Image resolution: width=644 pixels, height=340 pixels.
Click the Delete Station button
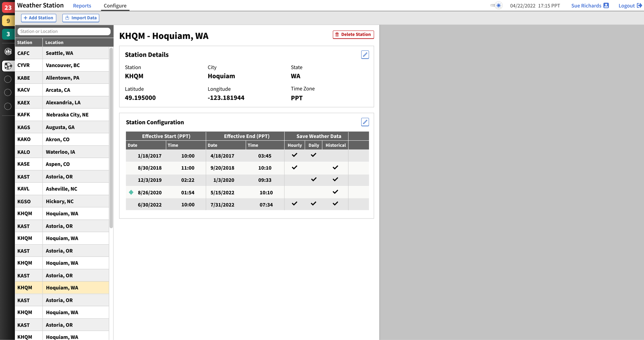click(x=353, y=34)
